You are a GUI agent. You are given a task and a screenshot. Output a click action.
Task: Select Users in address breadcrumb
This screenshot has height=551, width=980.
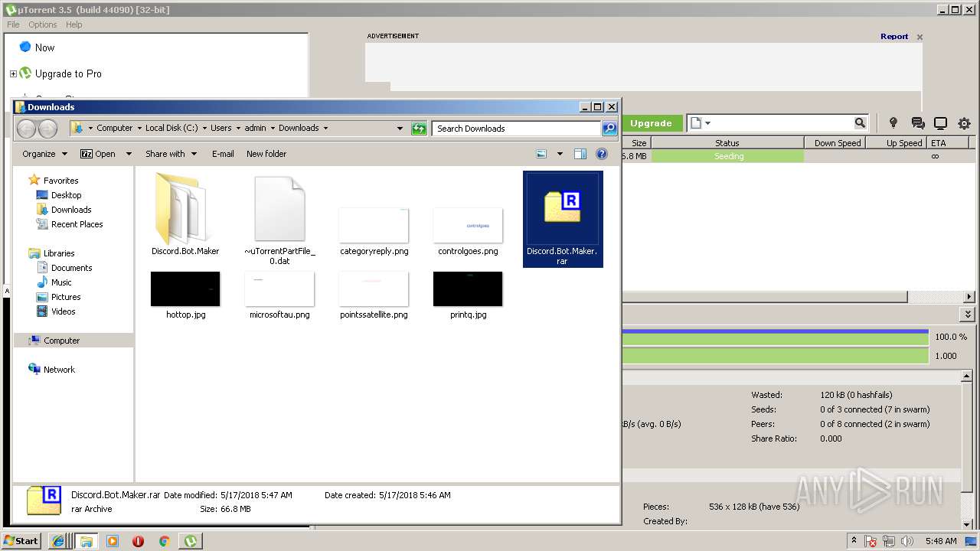(221, 129)
